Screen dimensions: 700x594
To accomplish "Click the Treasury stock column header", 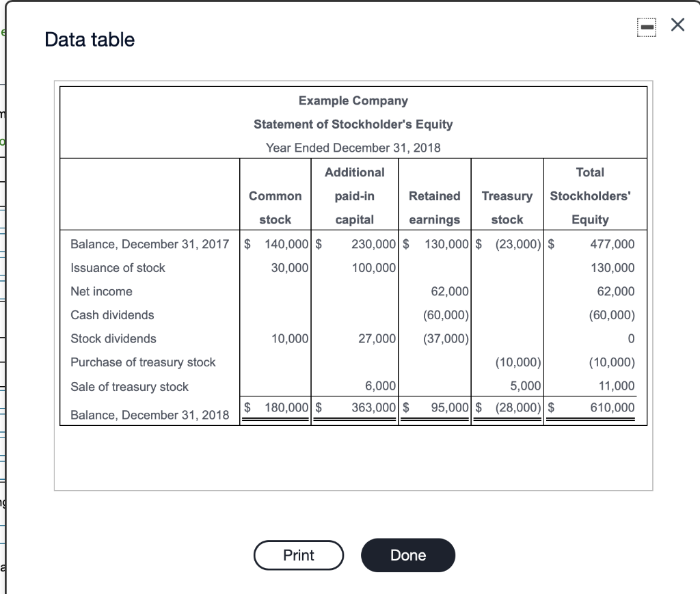I will coord(507,207).
